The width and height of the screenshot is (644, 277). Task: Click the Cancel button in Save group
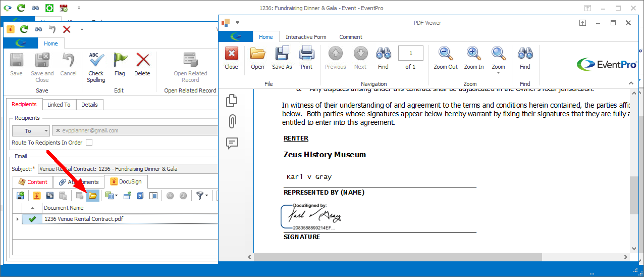click(68, 64)
